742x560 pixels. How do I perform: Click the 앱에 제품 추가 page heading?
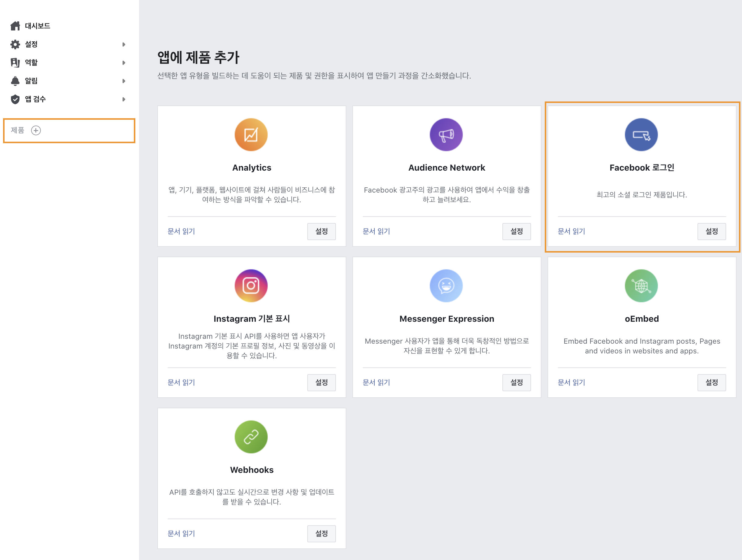[x=198, y=57]
